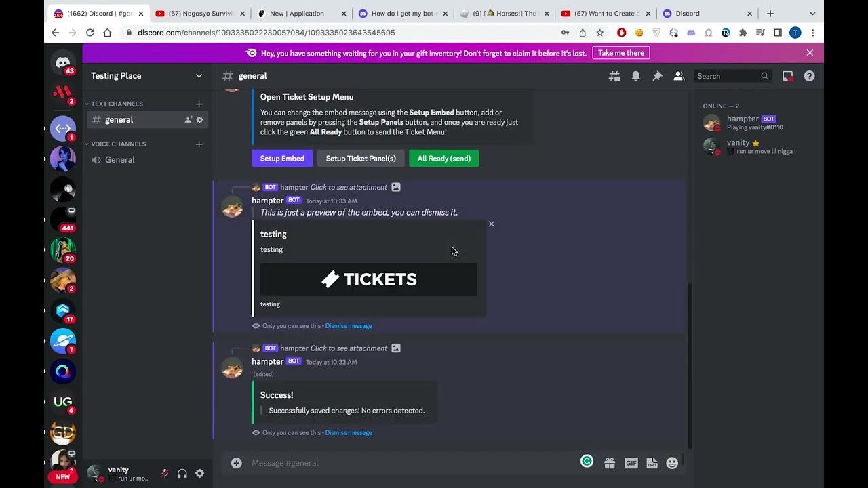Image resolution: width=868 pixels, height=488 pixels.
Task: Toggle deafen headphones in user panel
Action: 182,474
